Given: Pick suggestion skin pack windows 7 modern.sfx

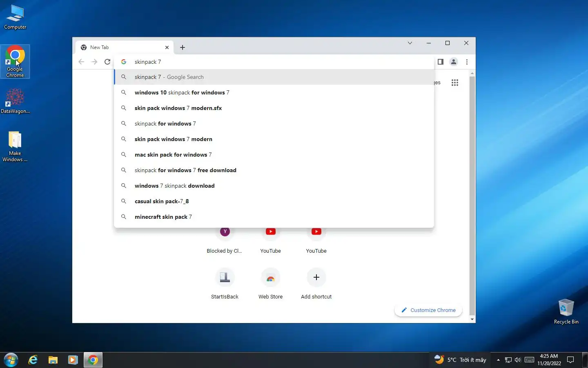Looking at the screenshot, I should (274, 108).
